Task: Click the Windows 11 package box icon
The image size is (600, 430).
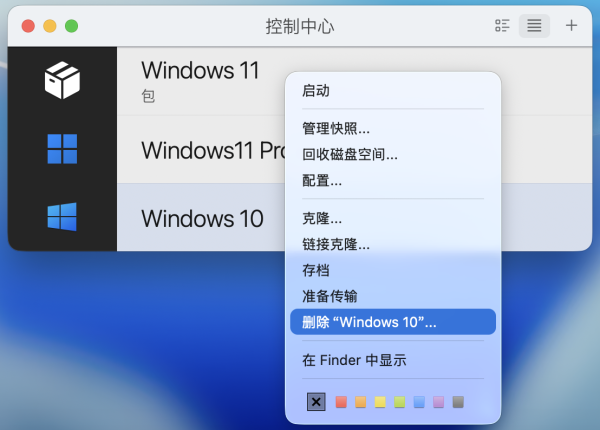Action: tap(62, 81)
